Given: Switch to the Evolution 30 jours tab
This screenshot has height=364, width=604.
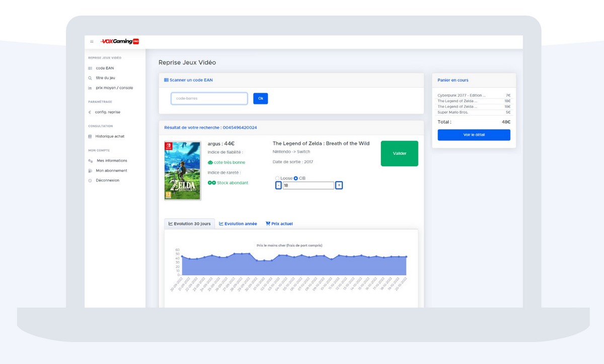Looking at the screenshot, I should 190,224.
